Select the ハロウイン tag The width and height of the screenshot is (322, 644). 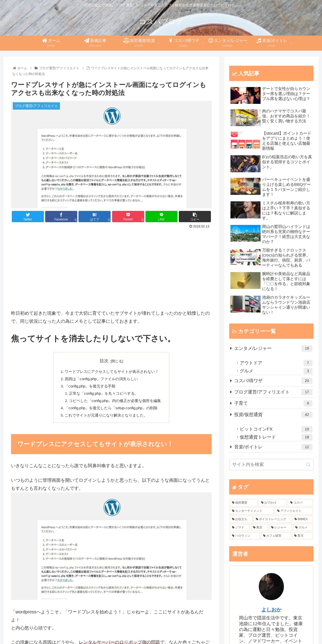click(245, 536)
